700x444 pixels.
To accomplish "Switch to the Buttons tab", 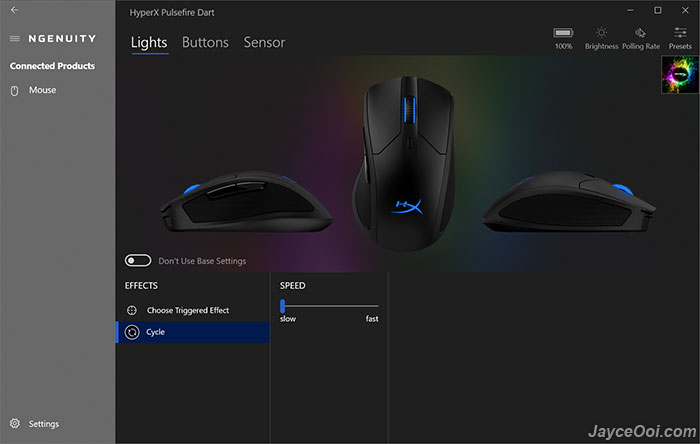I will (205, 42).
